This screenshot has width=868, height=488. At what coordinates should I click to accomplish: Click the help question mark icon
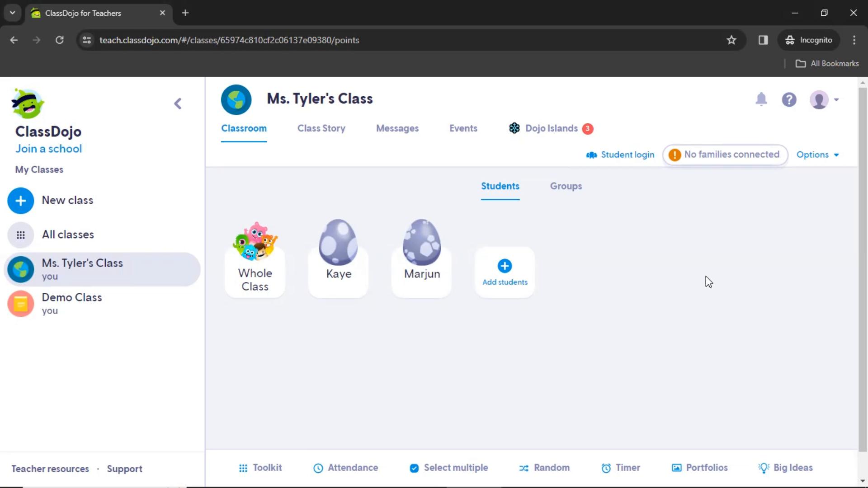tap(789, 99)
